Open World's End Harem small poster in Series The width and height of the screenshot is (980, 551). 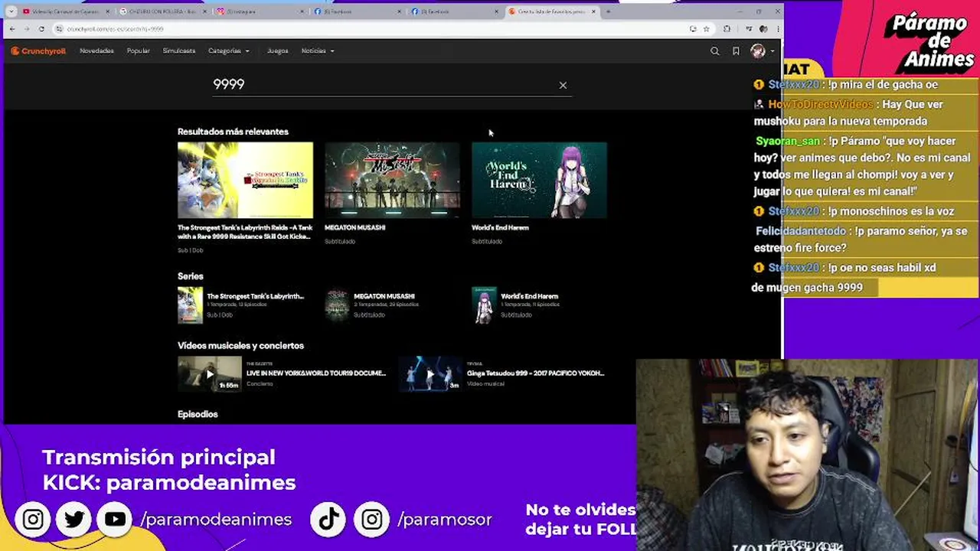(x=484, y=305)
